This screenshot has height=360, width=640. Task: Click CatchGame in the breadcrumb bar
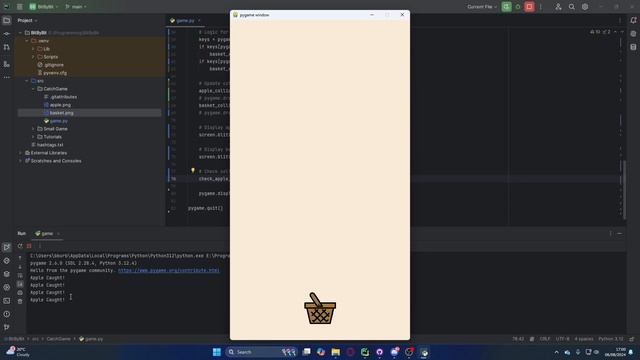[58, 339]
